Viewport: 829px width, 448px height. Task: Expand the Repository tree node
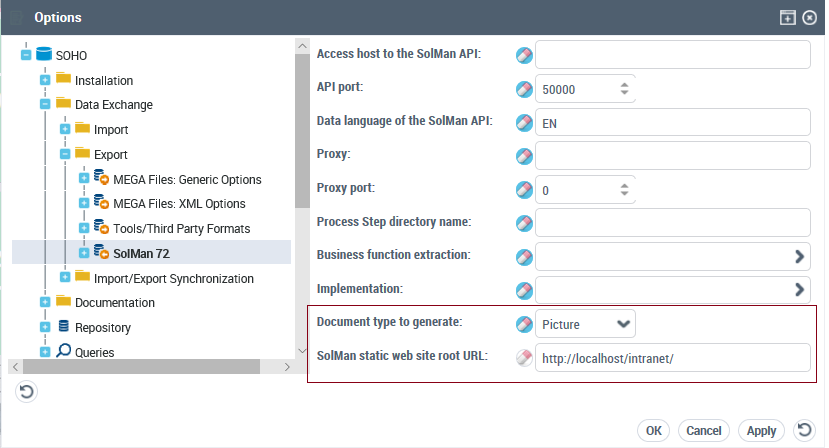46,327
